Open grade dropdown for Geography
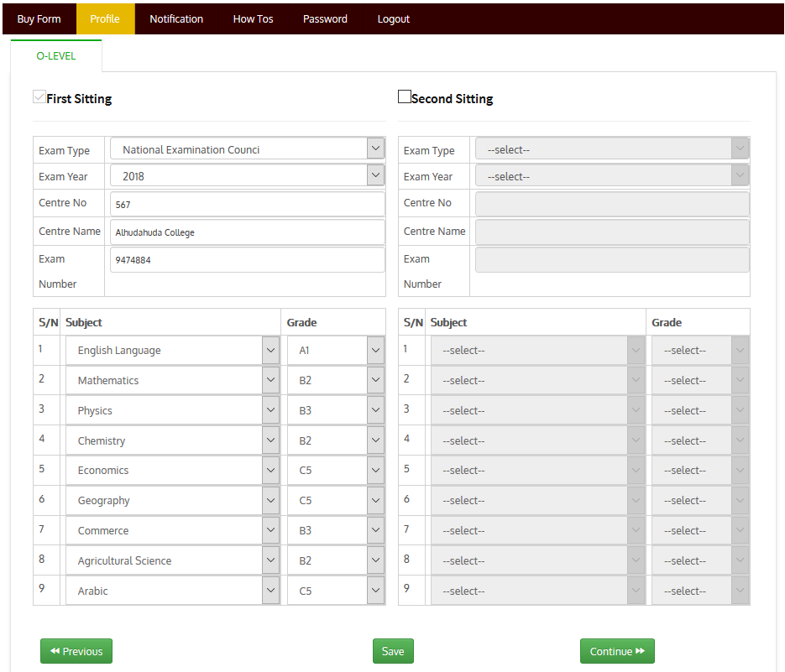785x672 pixels. click(336, 500)
